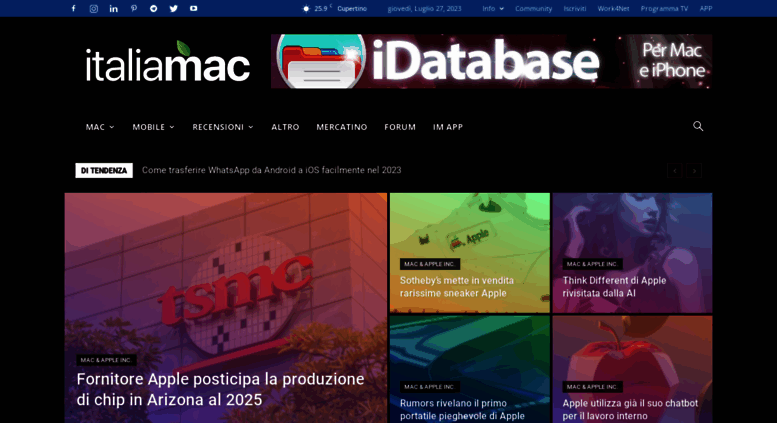Show next trending item arrow
This screenshot has height=423, width=777.
(694, 170)
